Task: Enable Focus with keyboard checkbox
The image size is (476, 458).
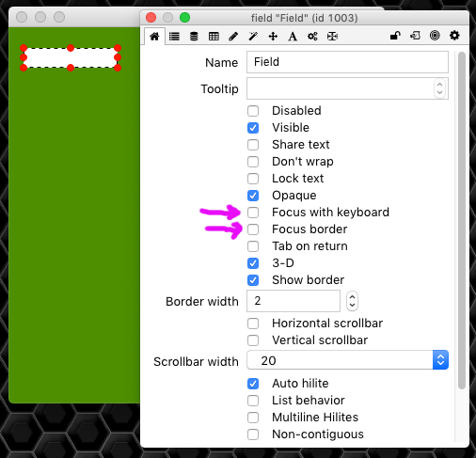Action: coord(253,213)
